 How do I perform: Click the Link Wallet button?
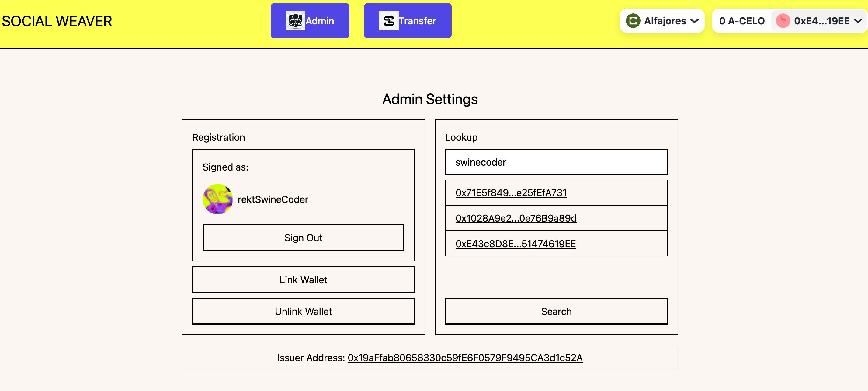303,280
